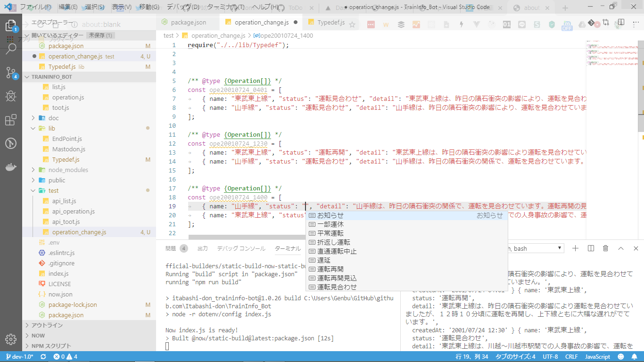This screenshot has height=362, width=644.
Task: Click the Manage gear icon
Action: point(11,339)
